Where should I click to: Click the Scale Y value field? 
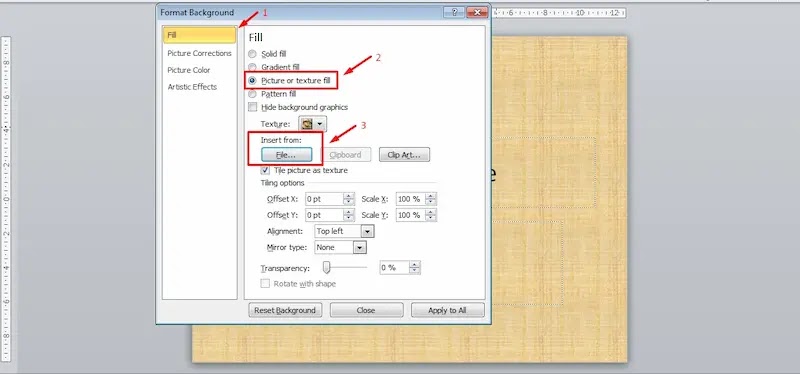(411, 215)
